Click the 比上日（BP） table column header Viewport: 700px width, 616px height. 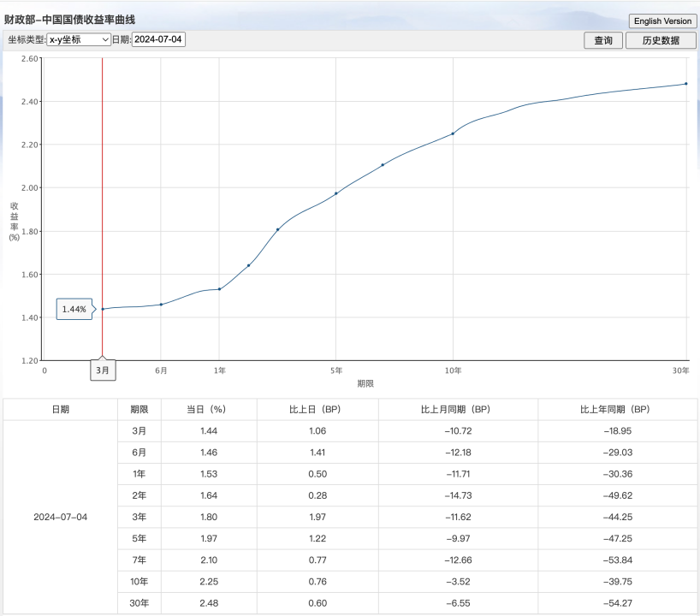[316, 409]
